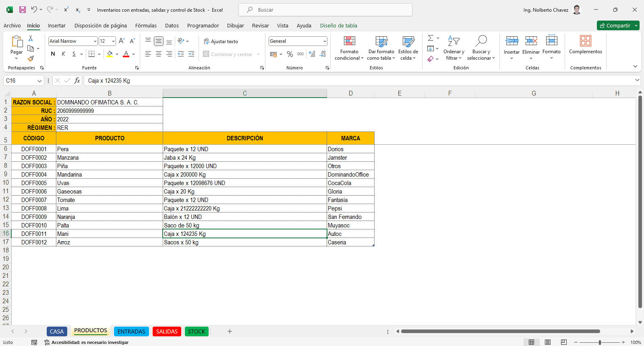The image size is (644, 346).
Task: Click the Formato cells button
Action: (x=551, y=47)
